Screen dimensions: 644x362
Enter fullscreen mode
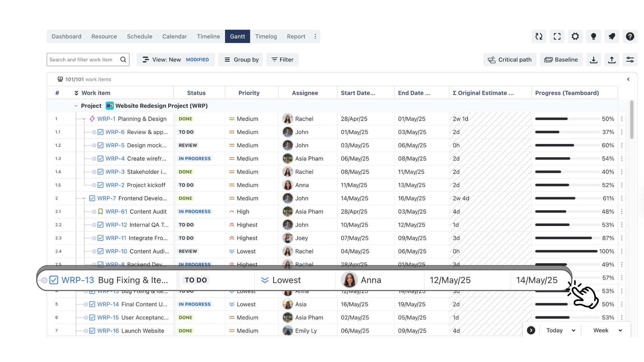click(x=557, y=36)
